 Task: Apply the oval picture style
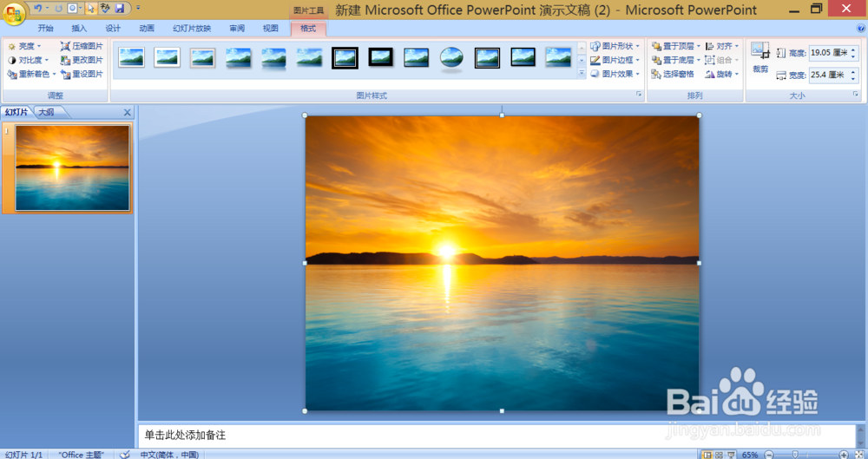coord(451,57)
